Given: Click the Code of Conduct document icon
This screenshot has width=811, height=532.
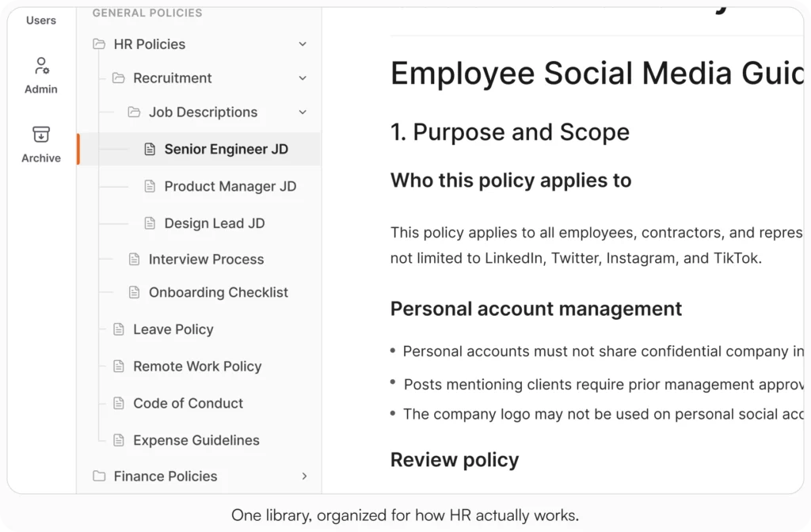Looking at the screenshot, I should point(119,403).
